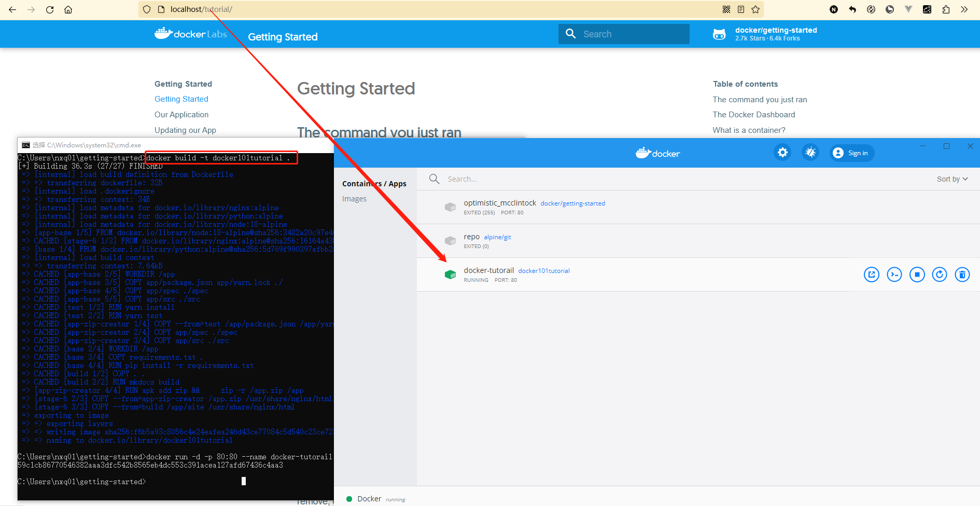Bookmark this page with the star
Image resolution: width=980 pixels, height=506 pixels.
tap(755, 9)
